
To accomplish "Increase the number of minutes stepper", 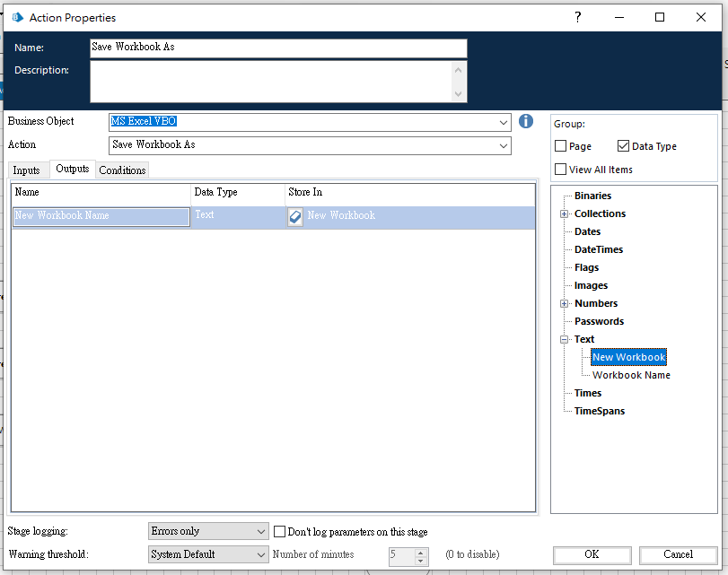I will coord(421,552).
